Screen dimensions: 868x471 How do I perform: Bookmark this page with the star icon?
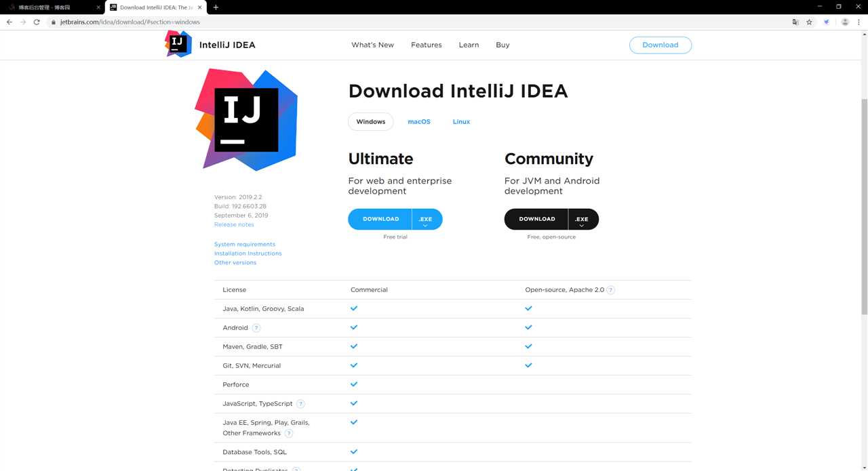pyautogui.click(x=809, y=22)
